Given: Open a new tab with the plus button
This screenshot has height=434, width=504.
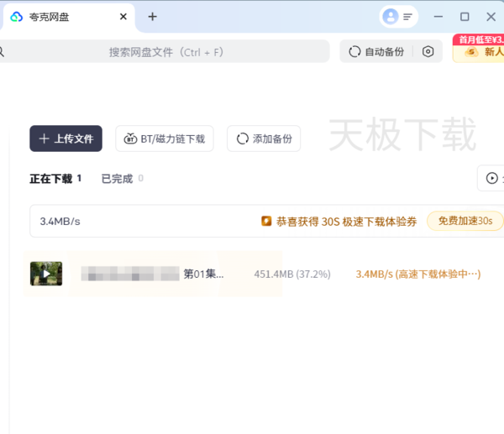Looking at the screenshot, I should point(152,17).
